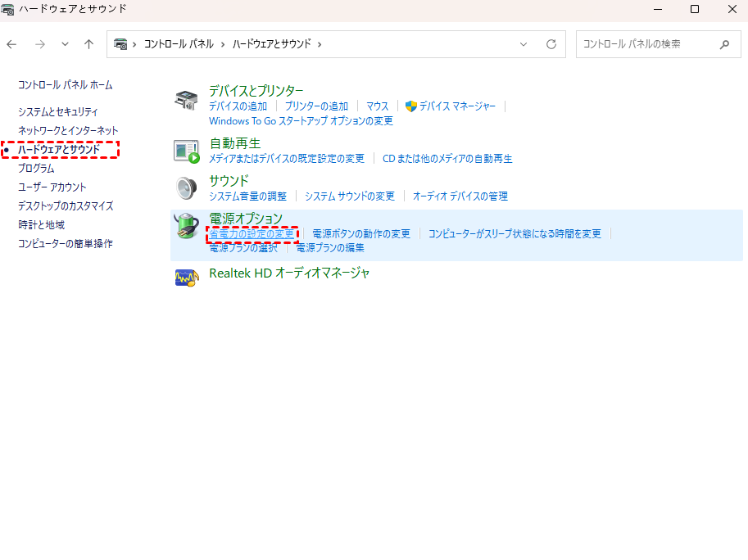Click CD または他のメディアの自動再生
The image size is (748, 560).
pyautogui.click(x=447, y=158)
